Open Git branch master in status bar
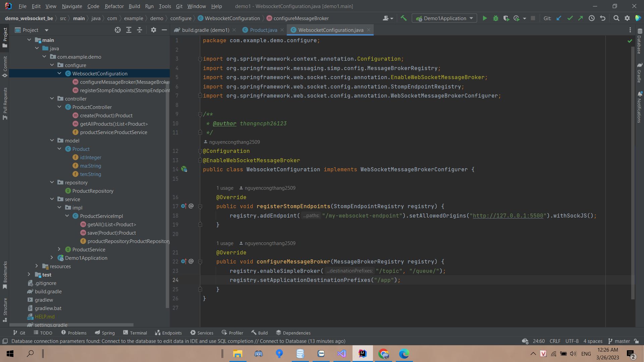 (x=619, y=341)
